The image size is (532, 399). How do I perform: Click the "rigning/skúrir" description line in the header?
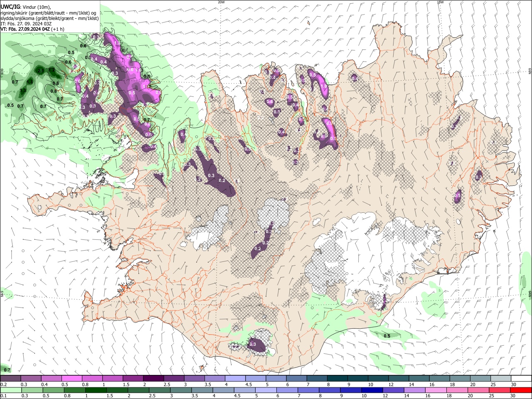49,12
